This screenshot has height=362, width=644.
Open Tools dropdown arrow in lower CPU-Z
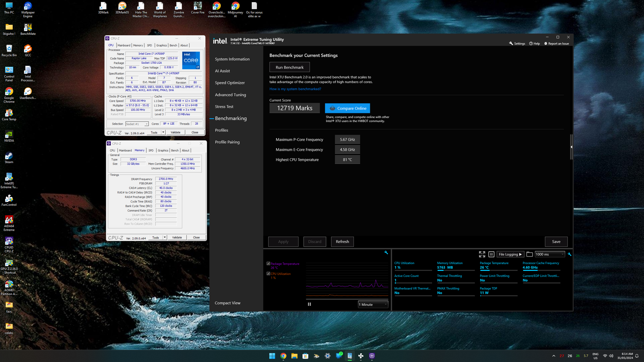[x=165, y=238]
